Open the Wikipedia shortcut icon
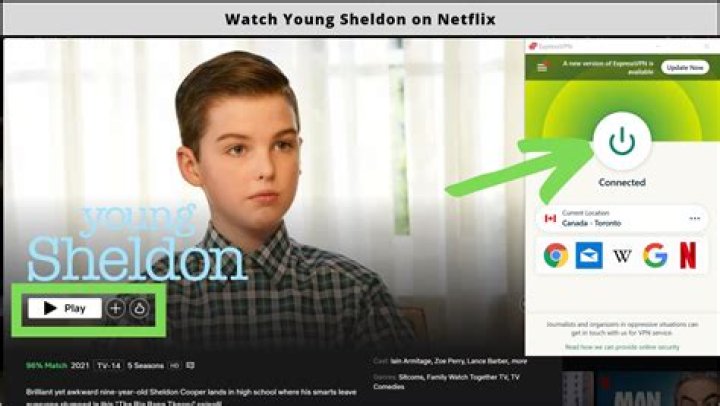Viewport: 720px width, 406px height. tap(622, 256)
